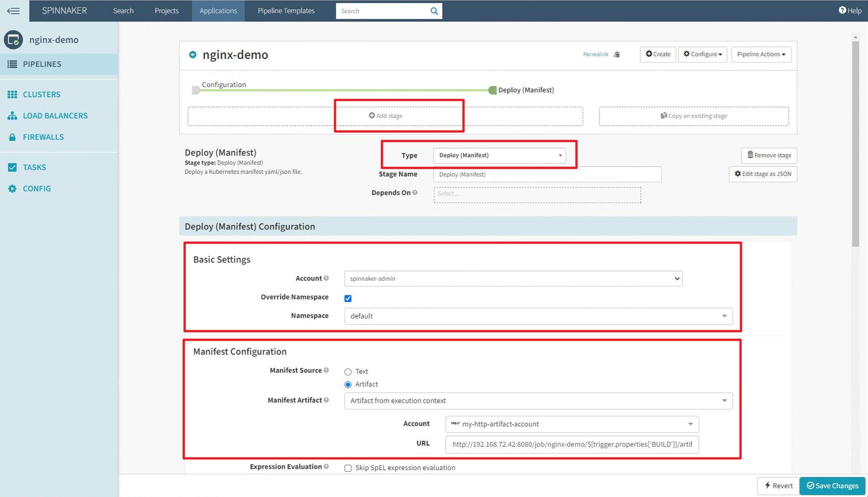The width and height of the screenshot is (868, 497).
Task: Click the Expression Evaluation help icon
Action: click(x=326, y=466)
